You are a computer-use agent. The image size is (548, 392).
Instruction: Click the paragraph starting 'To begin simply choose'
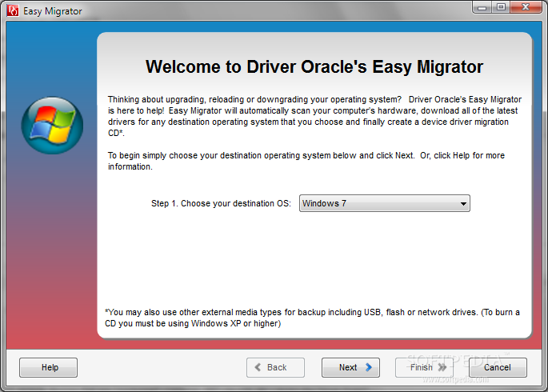[306, 161]
